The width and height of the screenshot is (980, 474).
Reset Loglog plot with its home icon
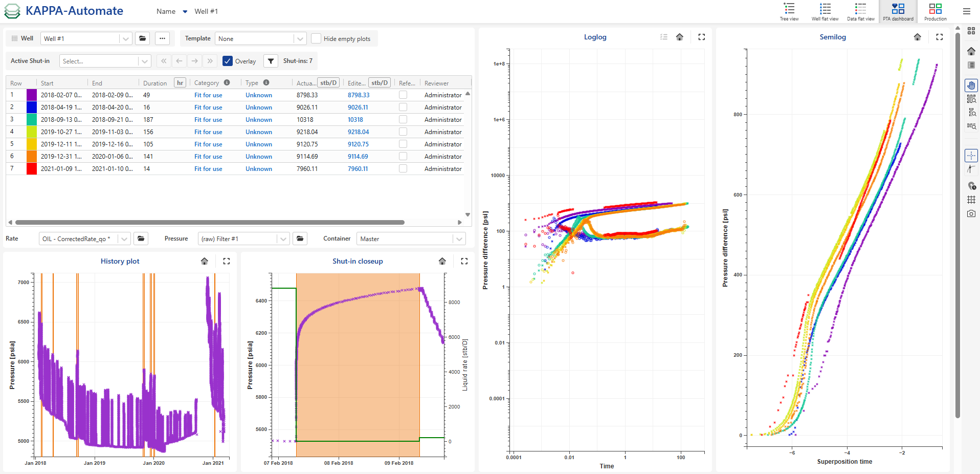pyautogui.click(x=679, y=37)
